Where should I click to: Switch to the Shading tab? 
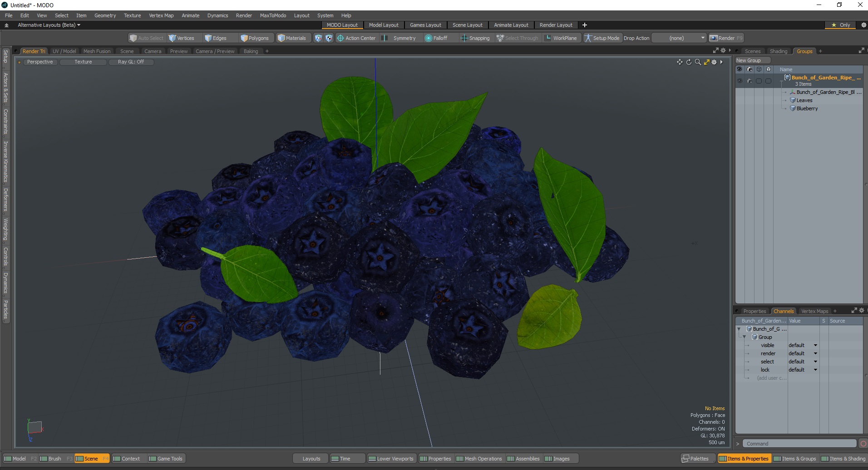point(779,51)
